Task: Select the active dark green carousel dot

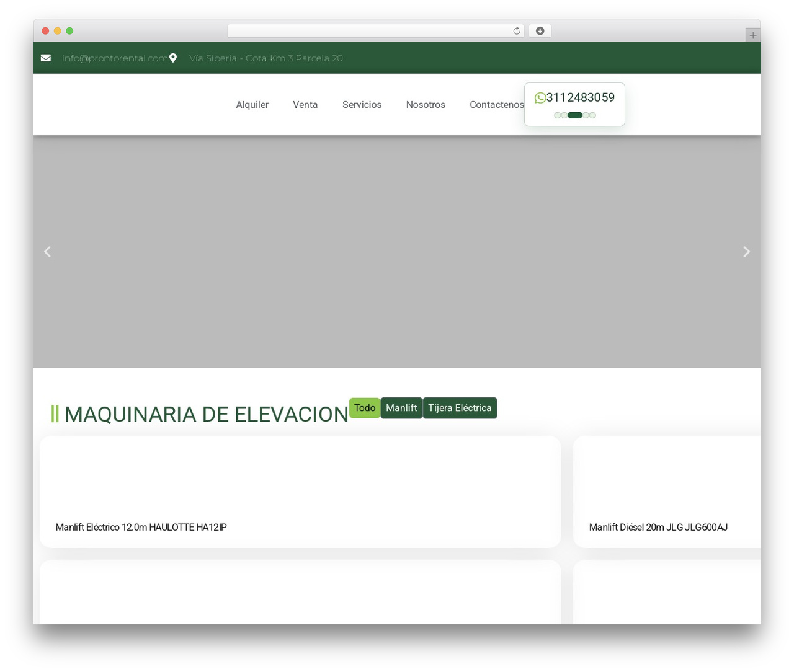Action: tap(575, 115)
